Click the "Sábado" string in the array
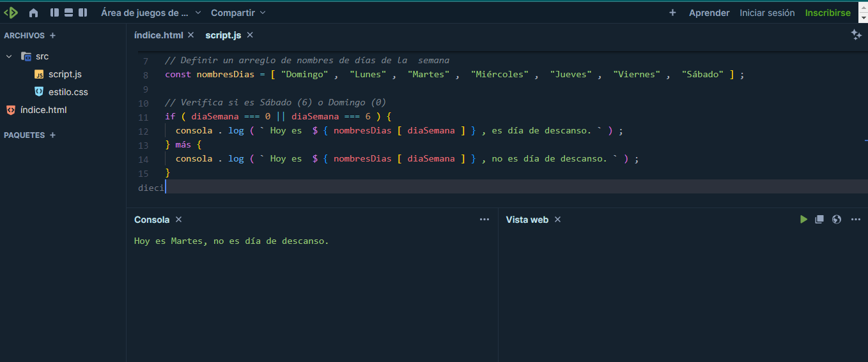The image size is (868, 362). tap(703, 75)
